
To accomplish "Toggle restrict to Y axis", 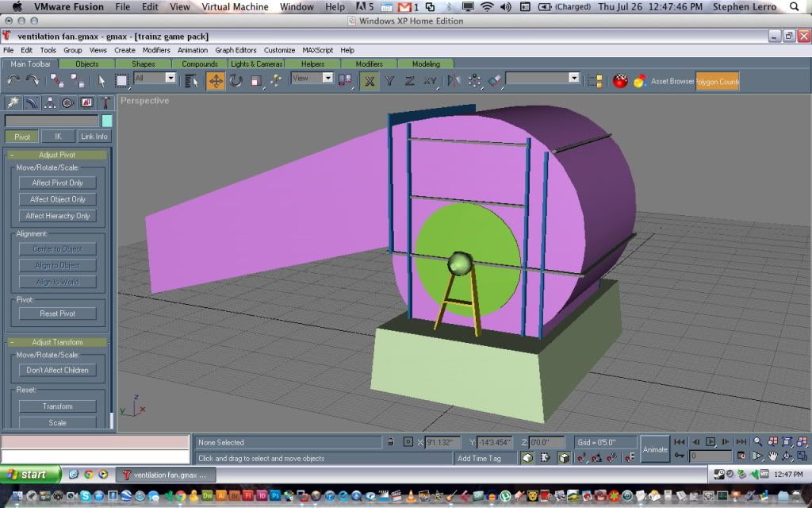I will [x=389, y=81].
